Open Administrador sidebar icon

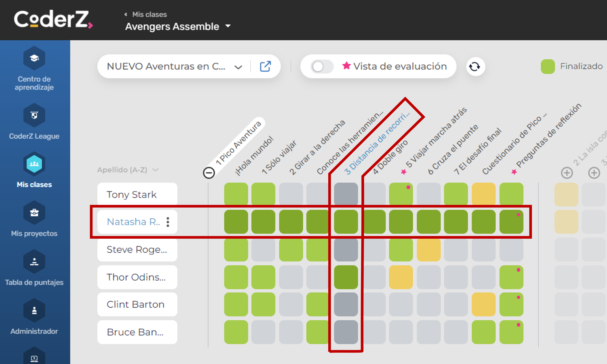click(34, 310)
